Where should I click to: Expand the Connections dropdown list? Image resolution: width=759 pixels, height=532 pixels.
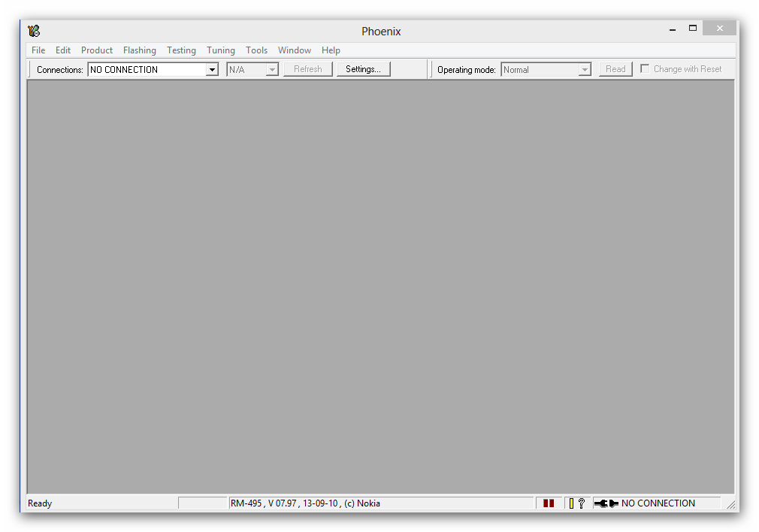point(212,70)
